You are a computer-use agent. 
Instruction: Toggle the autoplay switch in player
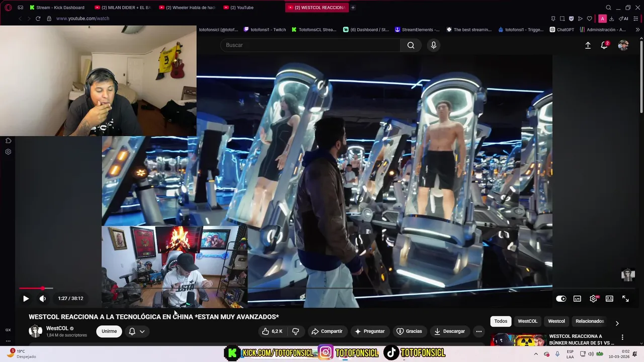561,299
